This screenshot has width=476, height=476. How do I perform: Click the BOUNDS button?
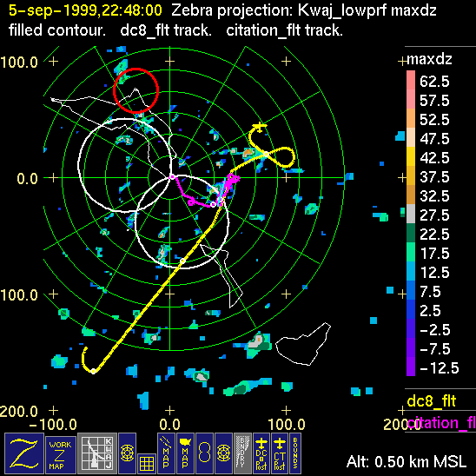point(295,453)
